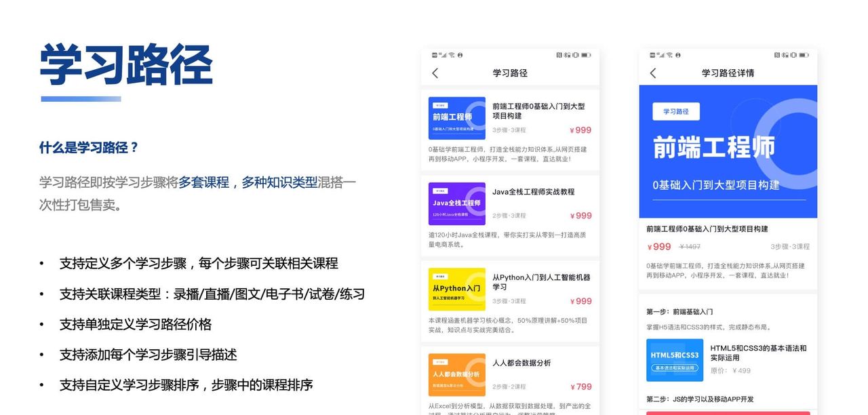Select the Wi-Fi icon in left phone status bar
868x415 pixels.
[x=452, y=54]
